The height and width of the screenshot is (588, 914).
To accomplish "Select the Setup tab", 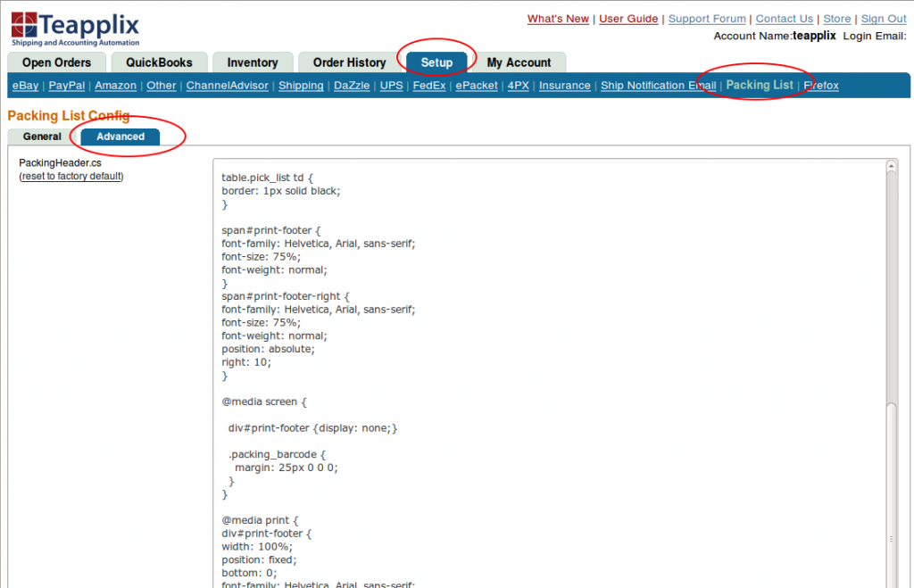I will (436, 62).
